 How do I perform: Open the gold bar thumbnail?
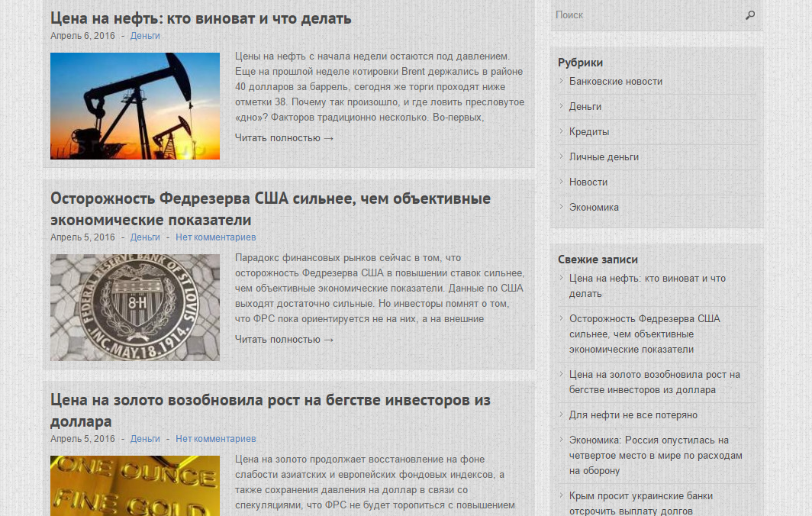134,486
